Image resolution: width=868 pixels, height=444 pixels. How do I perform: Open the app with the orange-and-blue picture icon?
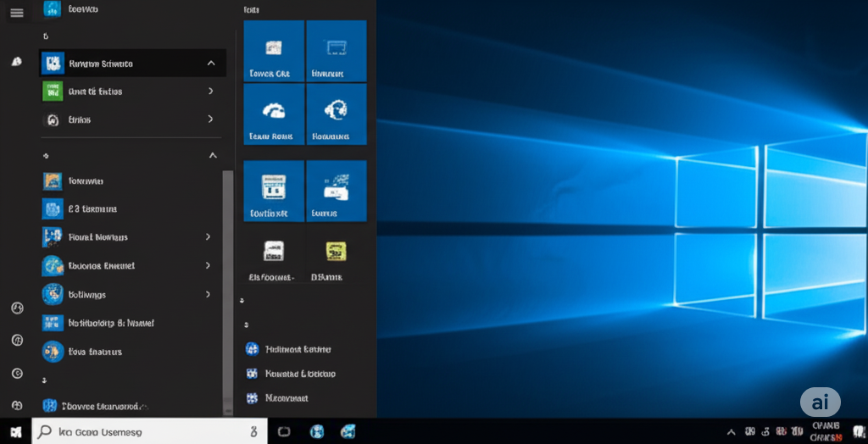pyautogui.click(x=53, y=181)
